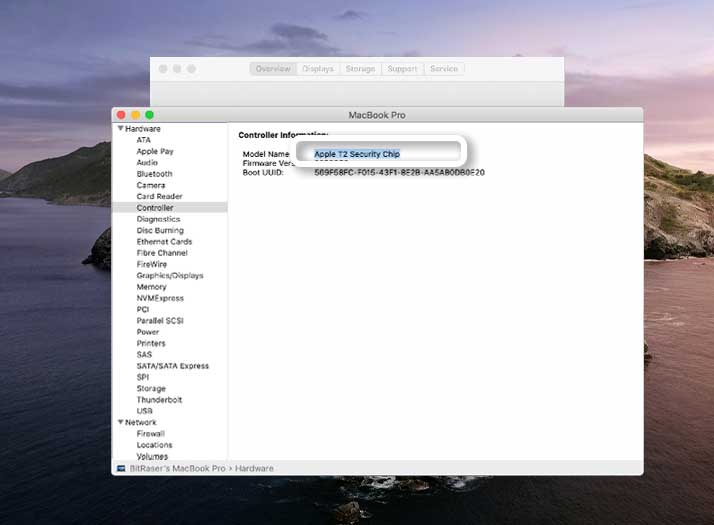The height and width of the screenshot is (525, 714).
Task: Select Memory in the sidebar
Action: tap(152, 287)
